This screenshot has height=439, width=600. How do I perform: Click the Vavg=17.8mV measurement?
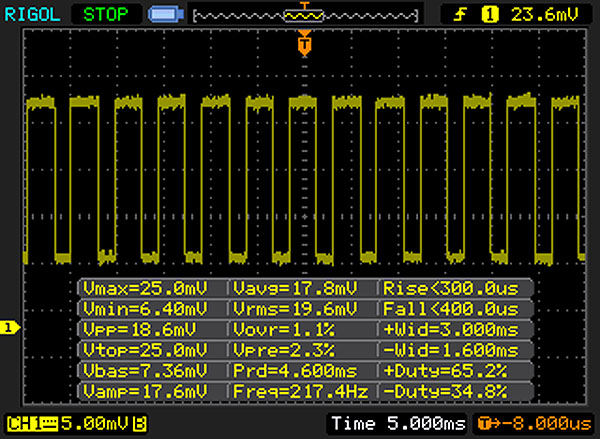click(x=295, y=289)
